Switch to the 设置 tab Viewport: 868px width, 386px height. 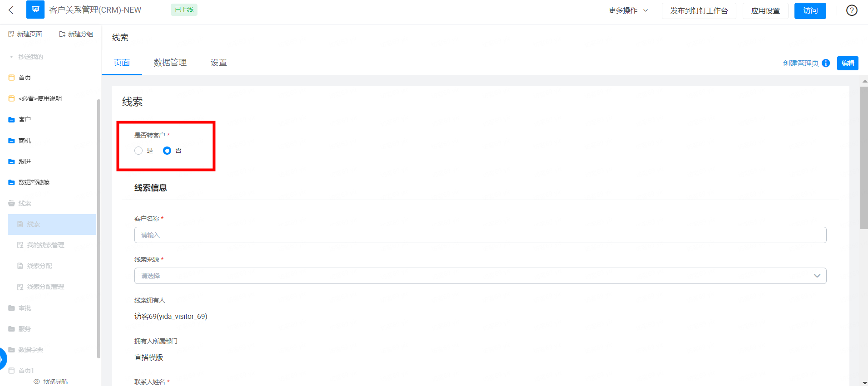pos(219,63)
